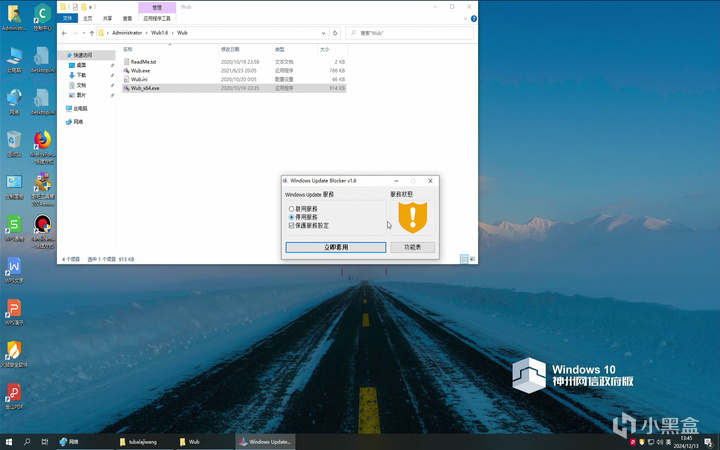Open the Windows Start menu
This screenshot has width=720, height=450.
9,442
